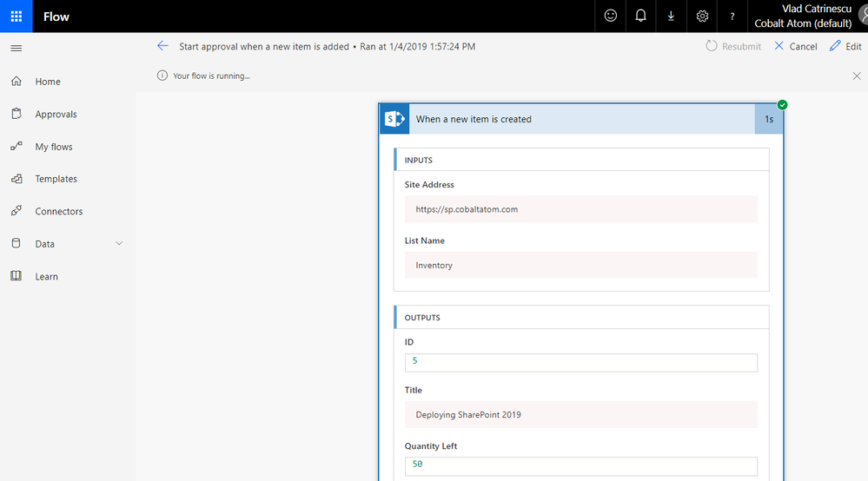Click the green success checkmark on trigger
The height and width of the screenshot is (481, 868).
782,105
